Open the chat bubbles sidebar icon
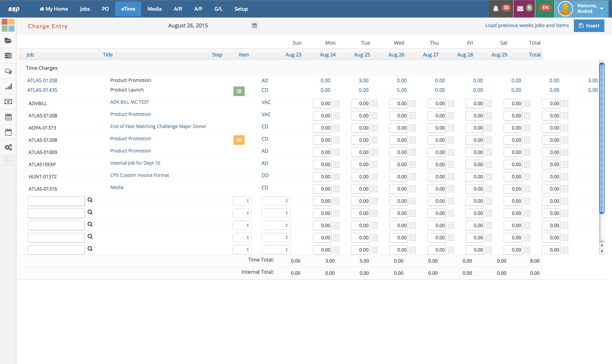The image size is (612, 364). [x=8, y=71]
